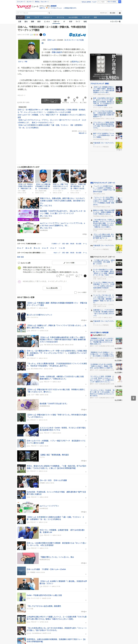Open the エンタメ category tab
Image resolution: width=138 pixels, height=644 pixels.
pyautogui.click(x=47, y=21)
